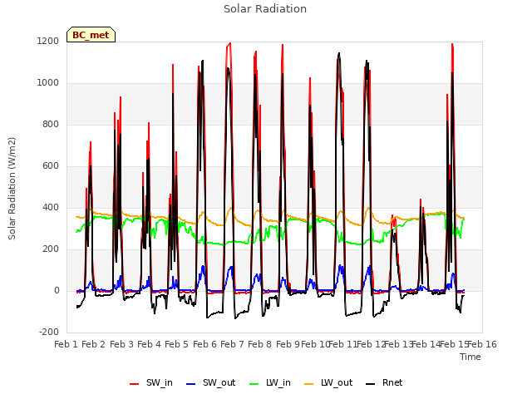Toggle the LW_in legend entry
Screen dimensions: 532x399
[270, 383]
